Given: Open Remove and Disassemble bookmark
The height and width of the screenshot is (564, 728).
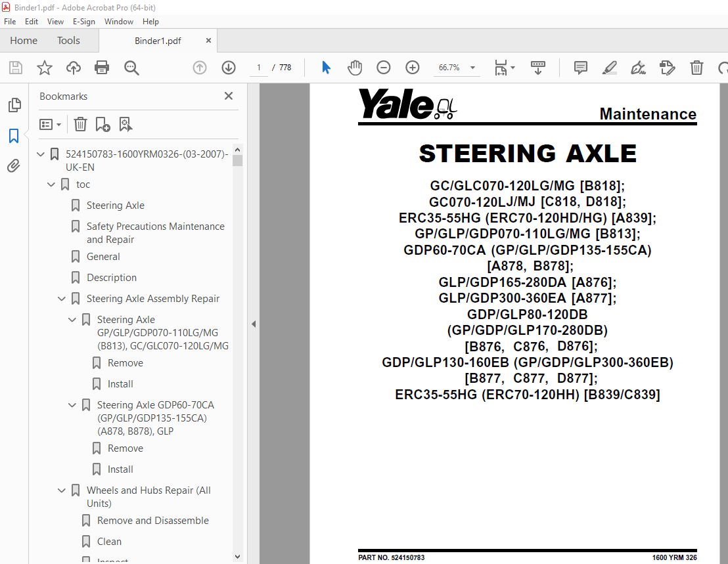Looking at the screenshot, I should pyautogui.click(x=152, y=521).
